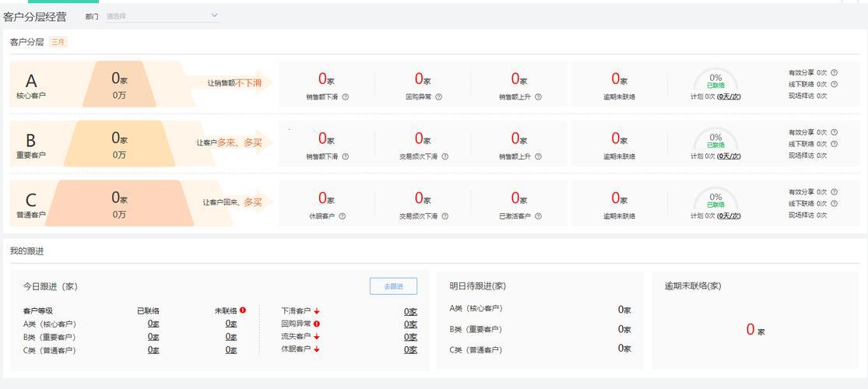868x389 pixels.
Task: Open help icon beside row A 有效分享
Action: point(835,72)
